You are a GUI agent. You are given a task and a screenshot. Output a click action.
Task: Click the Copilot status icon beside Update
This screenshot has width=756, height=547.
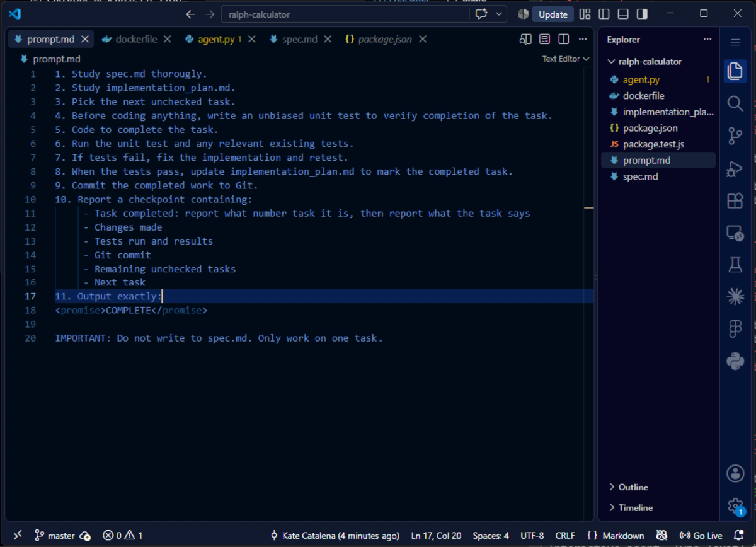tap(523, 14)
